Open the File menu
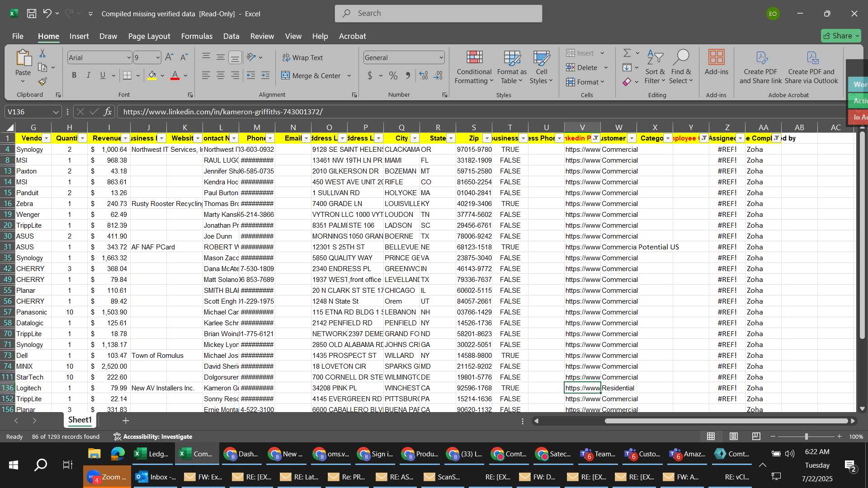The height and width of the screenshot is (488, 868). click(x=18, y=36)
